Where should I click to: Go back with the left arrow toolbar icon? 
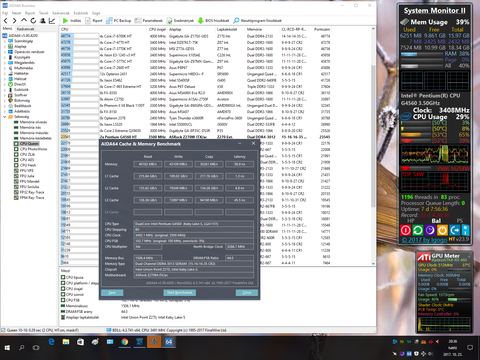coord(5,21)
